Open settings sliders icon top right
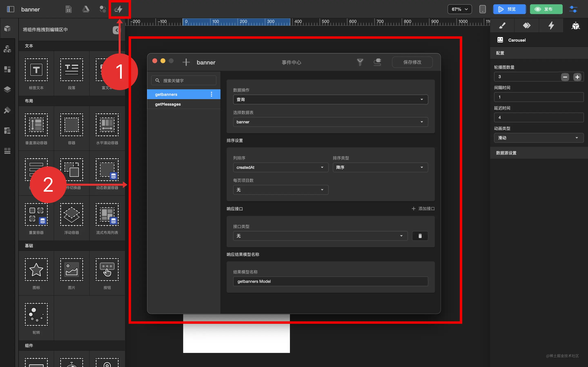The image size is (588, 367). click(x=574, y=9)
